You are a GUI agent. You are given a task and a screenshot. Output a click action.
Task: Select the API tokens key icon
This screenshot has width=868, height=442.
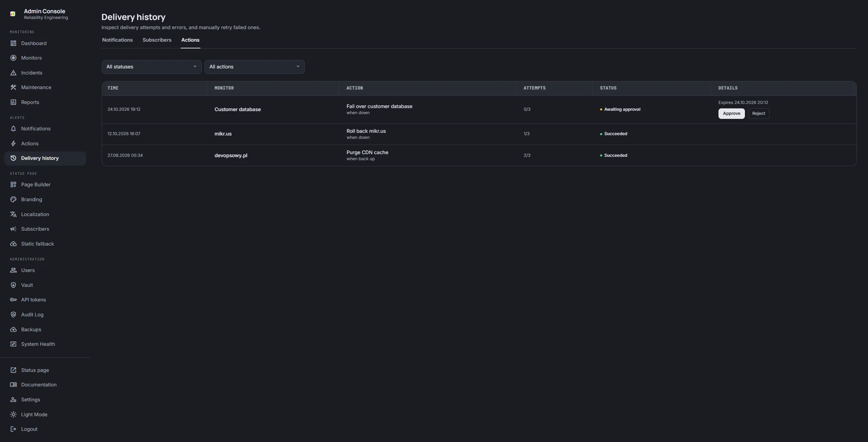pos(13,300)
